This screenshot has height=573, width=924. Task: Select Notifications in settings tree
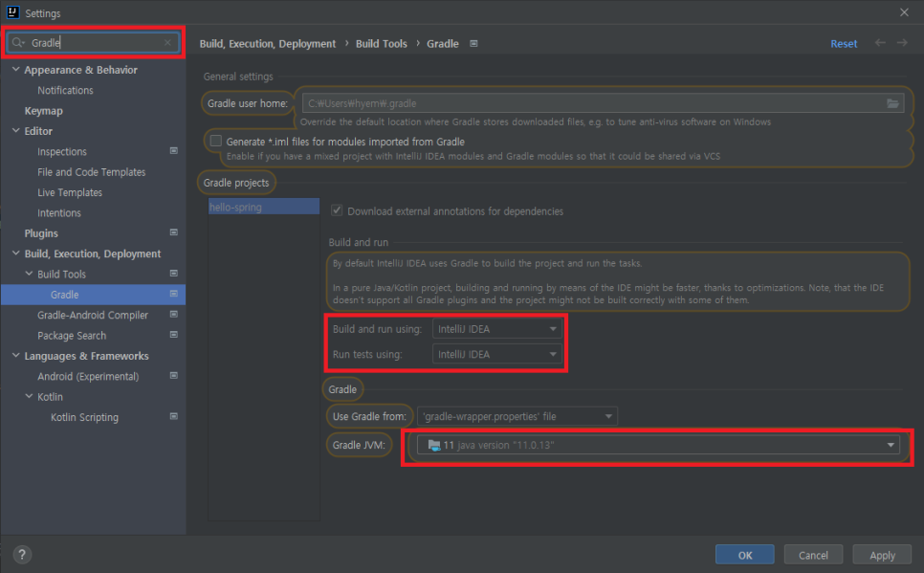(x=65, y=90)
